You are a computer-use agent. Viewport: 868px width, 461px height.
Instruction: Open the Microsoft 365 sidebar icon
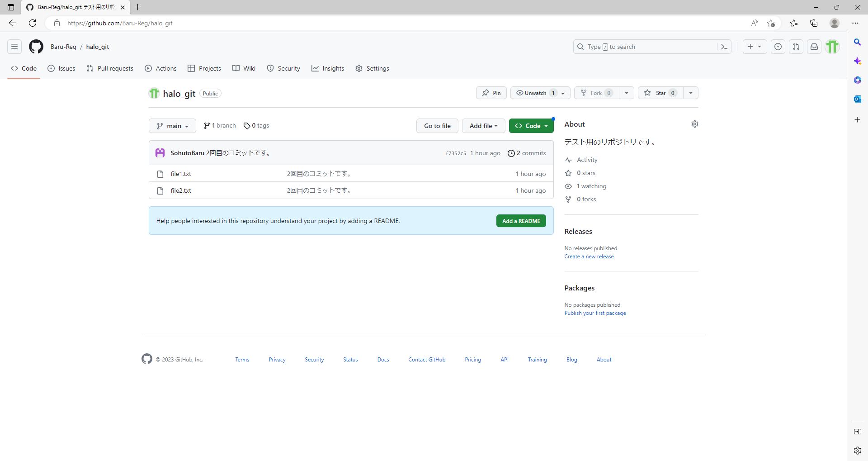pyautogui.click(x=858, y=80)
